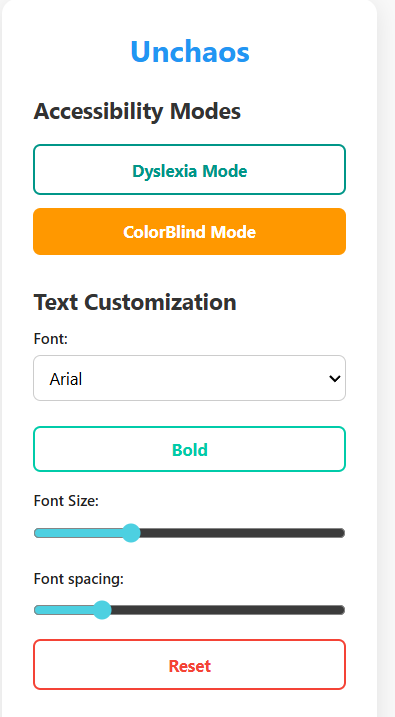The image size is (395, 717).
Task: Click the Accessibility Modes heading
Action: [x=137, y=112]
